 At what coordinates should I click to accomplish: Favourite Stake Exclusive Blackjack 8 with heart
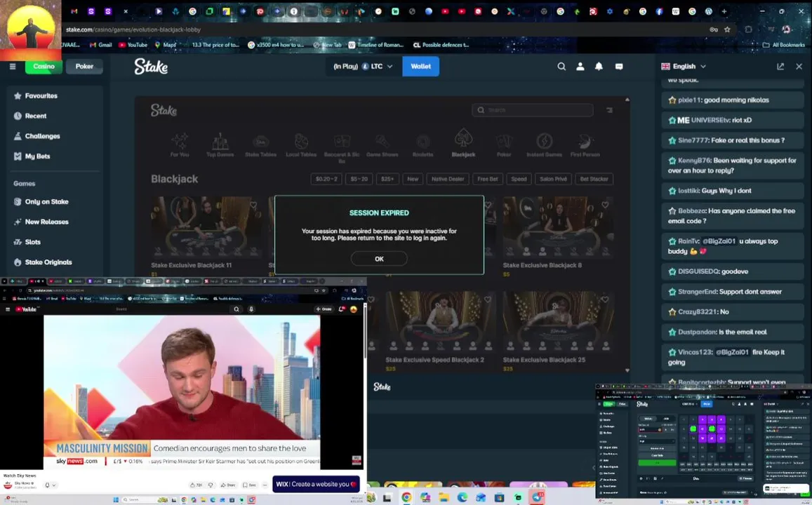pos(605,205)
